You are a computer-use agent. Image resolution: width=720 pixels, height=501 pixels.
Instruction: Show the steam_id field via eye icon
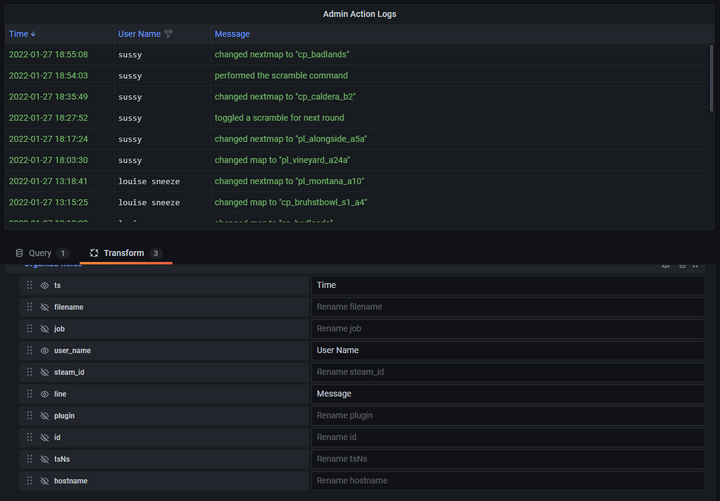coord(44,372)
